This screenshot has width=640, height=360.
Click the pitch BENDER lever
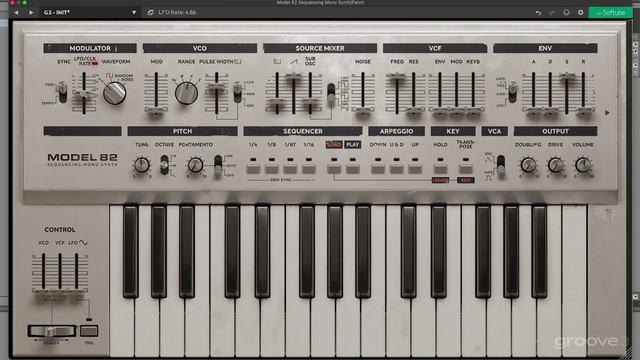point(51,331)
